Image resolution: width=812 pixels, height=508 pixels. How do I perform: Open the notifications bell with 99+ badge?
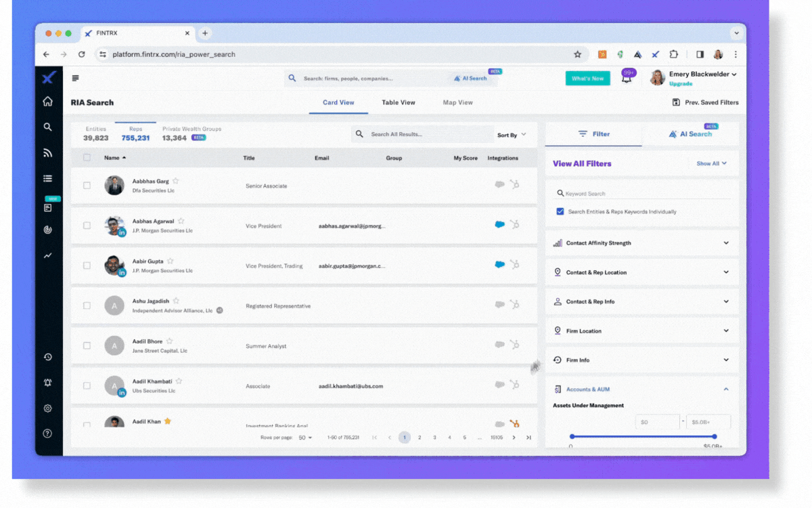pyautogui.click(x=627, y=77)
